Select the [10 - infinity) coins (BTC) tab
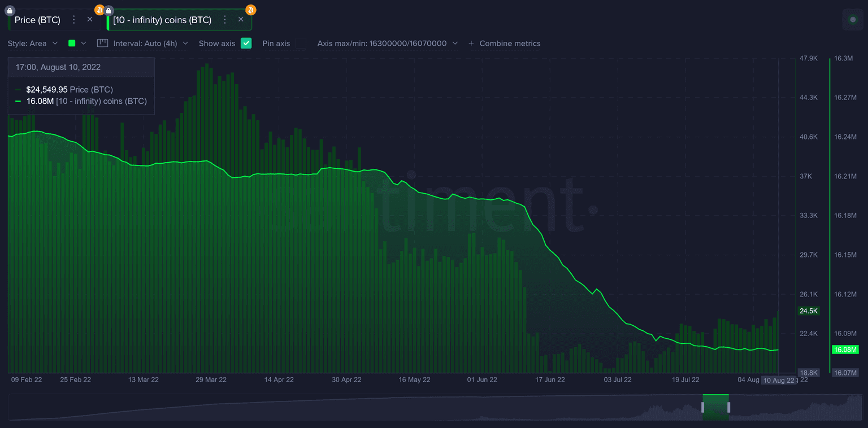This screenshot has height=428, width=868. click(162, 20)
